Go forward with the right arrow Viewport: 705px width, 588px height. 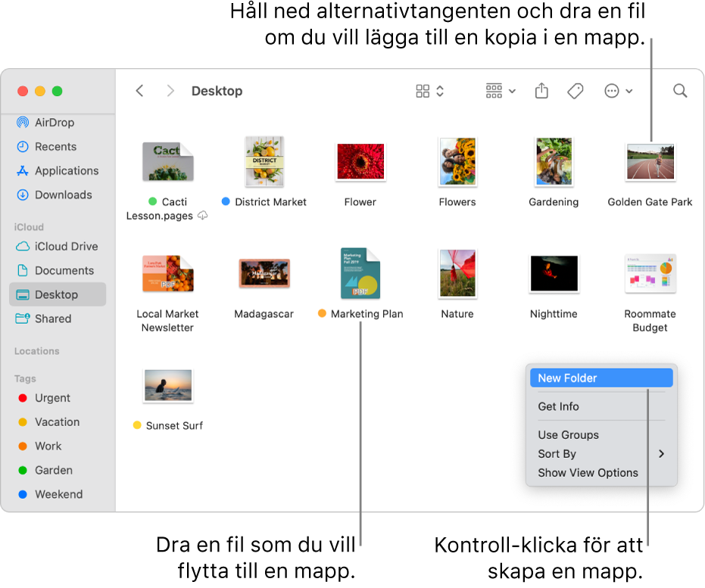coord(170,91)
